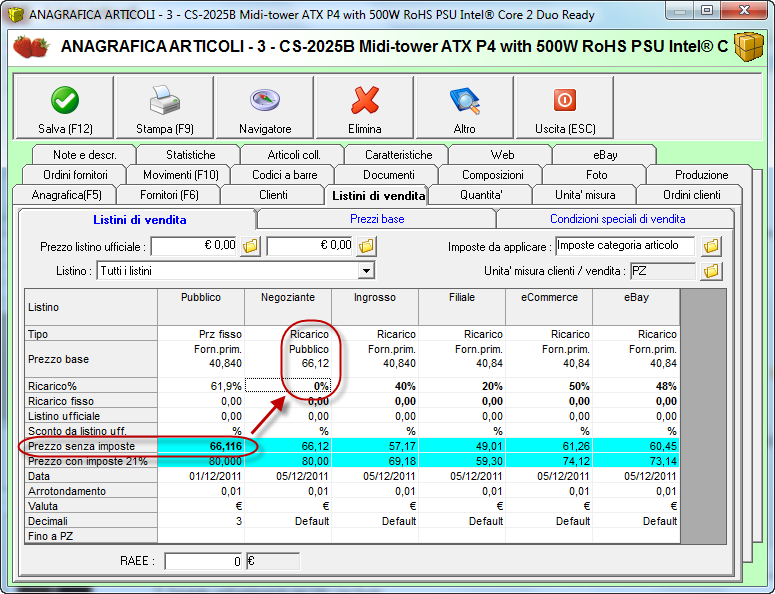Open the Navigatore compass button
Image resolution: width=775 pixels, height=594 pixels.
[265, 108]
